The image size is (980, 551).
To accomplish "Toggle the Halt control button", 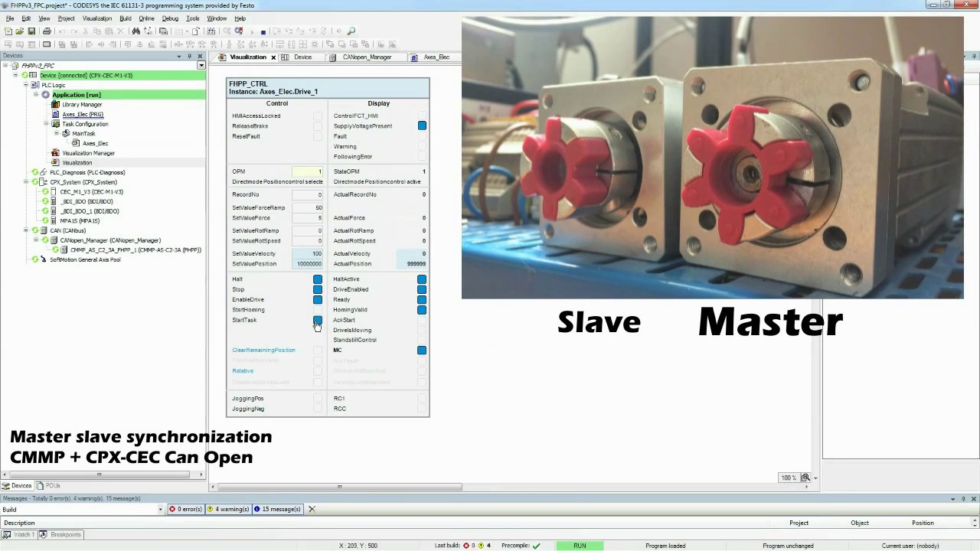I will pyautogui.click(x=318, y=279).
